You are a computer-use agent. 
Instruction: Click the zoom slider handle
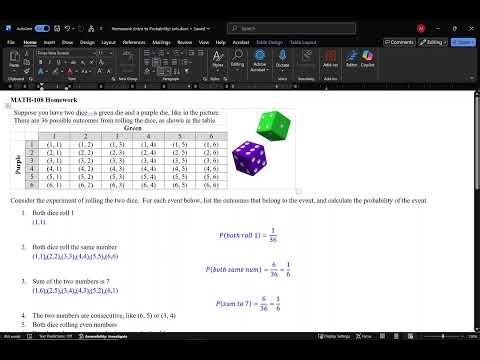pyautogui.click(x=443, y=336)
